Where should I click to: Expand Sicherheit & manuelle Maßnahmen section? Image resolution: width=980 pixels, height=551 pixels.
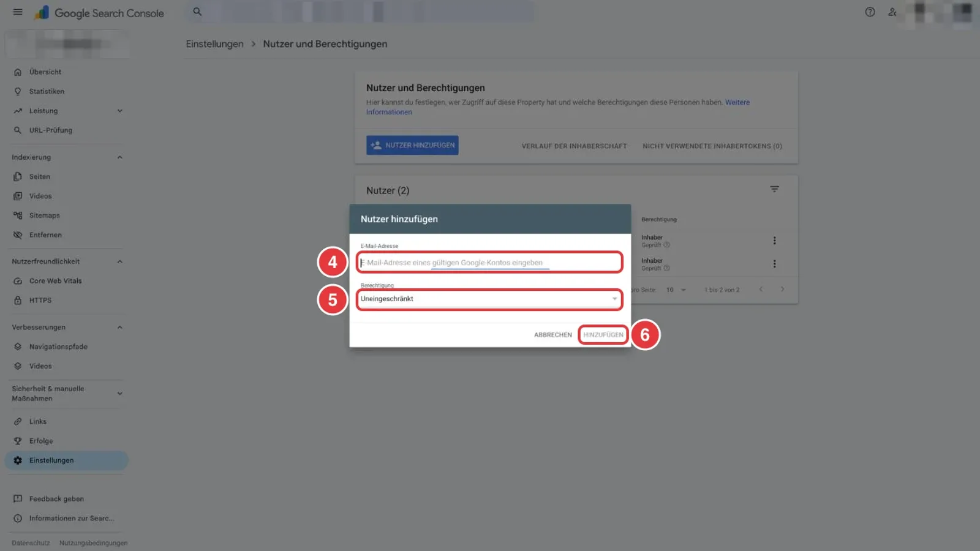point(120,393)
